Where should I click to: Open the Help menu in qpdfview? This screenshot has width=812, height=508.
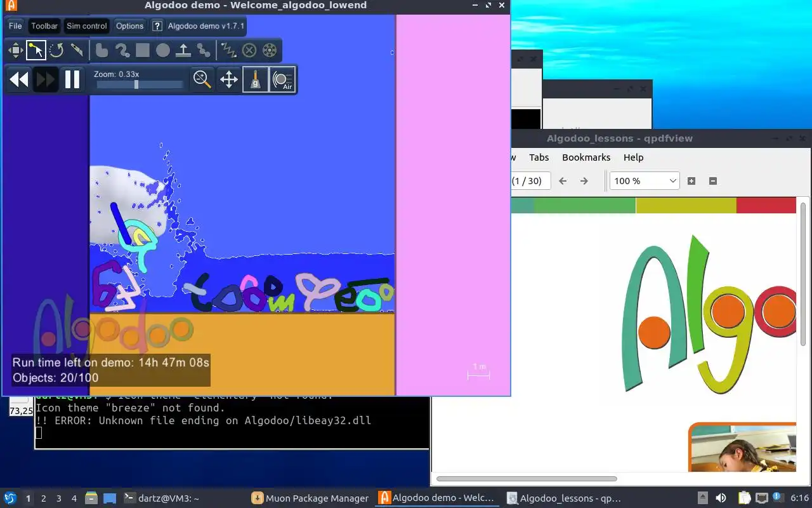[x=633, y=157]
